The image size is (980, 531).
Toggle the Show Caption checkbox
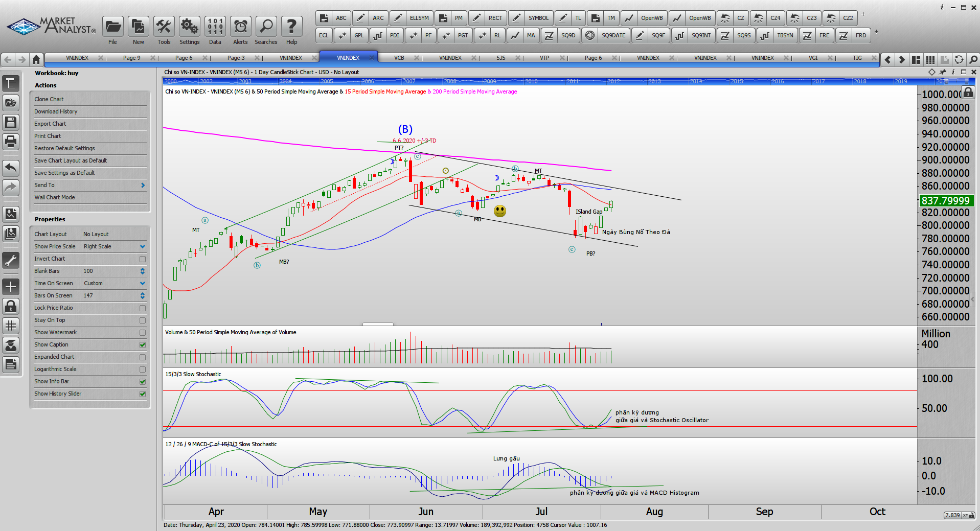143,345
